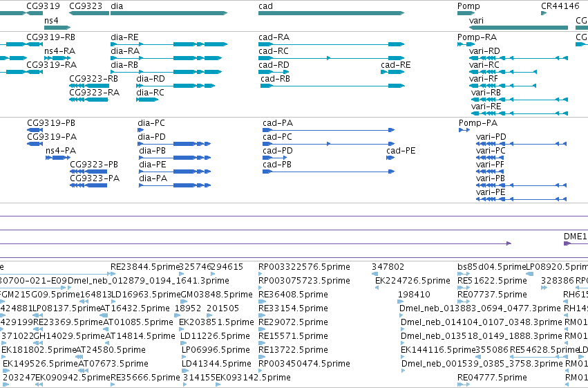Select the CR44146 gene label
Screen dimensions: 588x388
pos(560,6)
